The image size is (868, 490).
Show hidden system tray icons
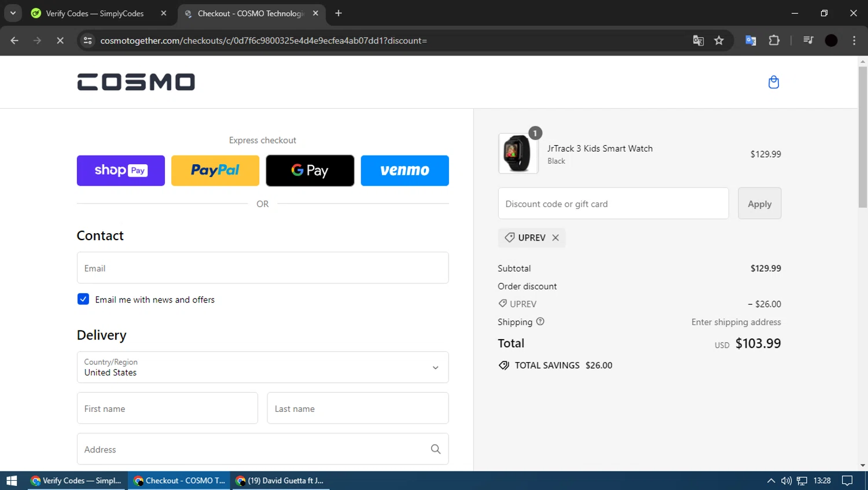(771, 481)
